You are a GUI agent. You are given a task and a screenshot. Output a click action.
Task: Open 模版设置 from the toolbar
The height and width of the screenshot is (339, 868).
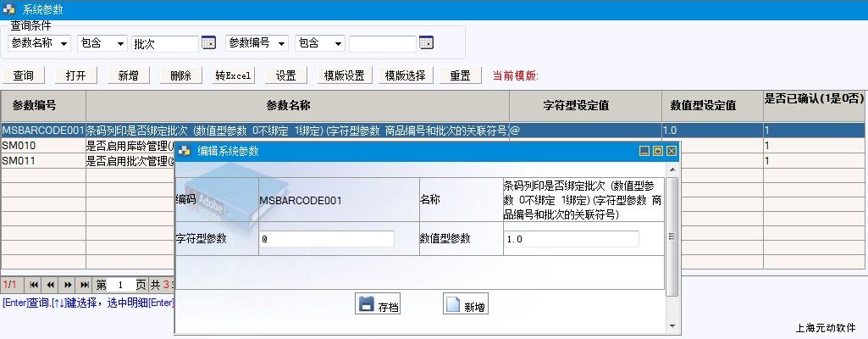(344, 75)
